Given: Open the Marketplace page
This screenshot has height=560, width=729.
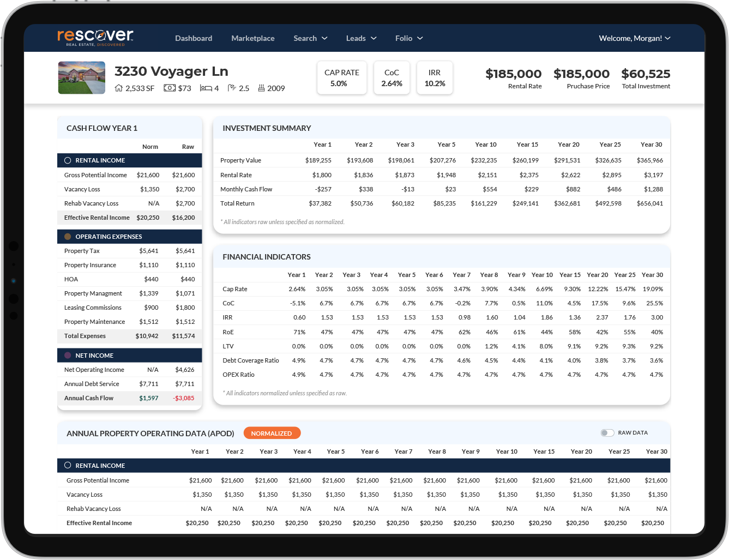Looking at the screenshot, I should click(253, 38).
